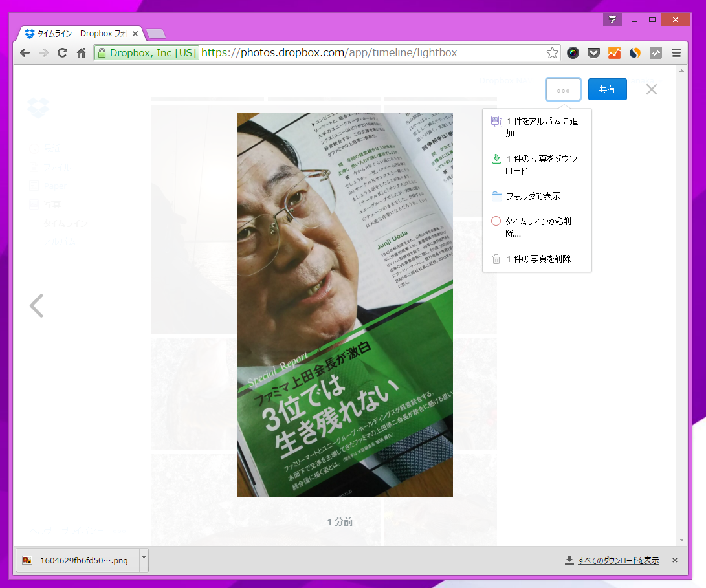
Task: Bookmark page with the star icon
Action: tap(552, 52)
